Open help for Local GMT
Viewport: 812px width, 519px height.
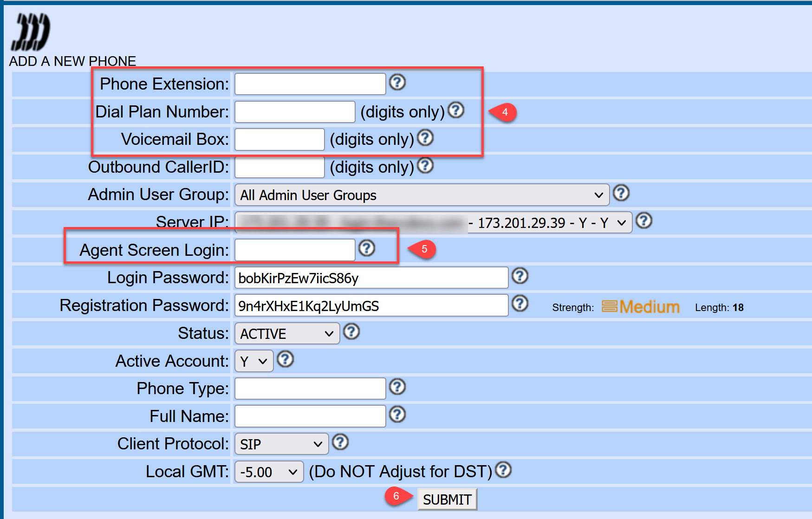tap(503, 470)
